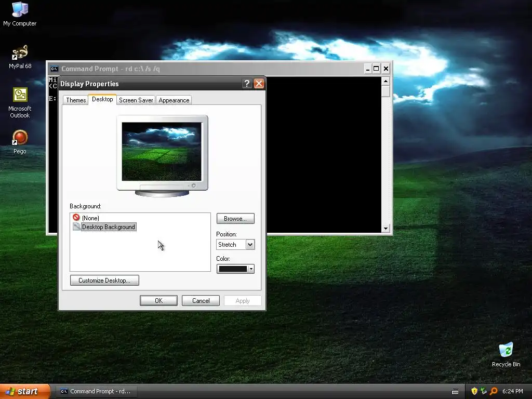Confirm with the OK button

pos(158,301)
